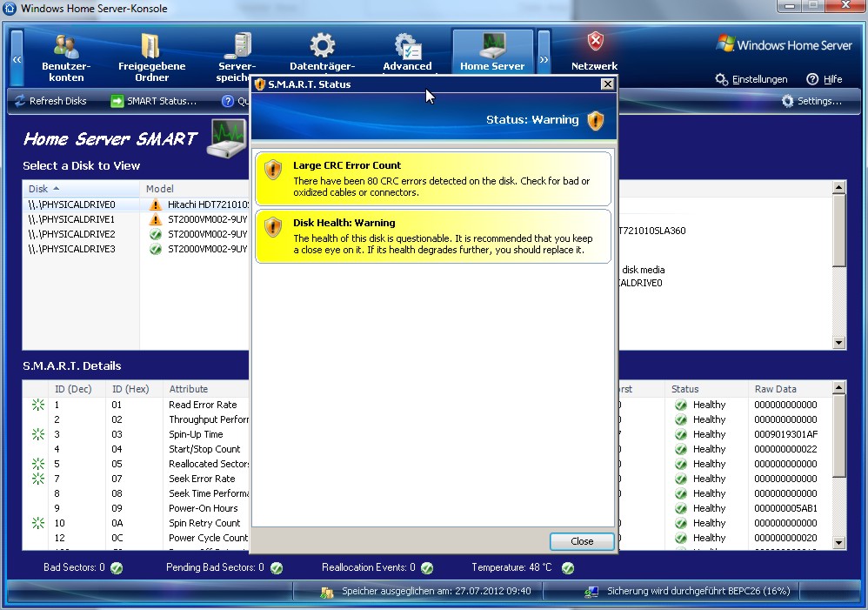Select the Start/Stop Count attribute

[x=204, y=449]
